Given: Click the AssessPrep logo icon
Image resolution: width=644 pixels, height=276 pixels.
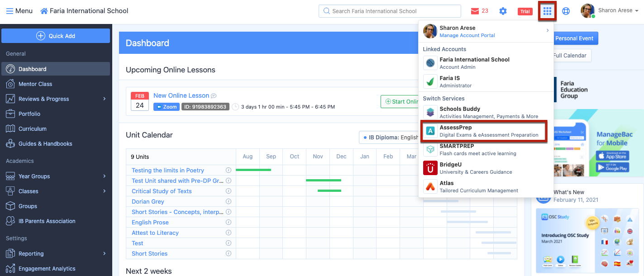Looking at the screenshot, I should point(430,131).
